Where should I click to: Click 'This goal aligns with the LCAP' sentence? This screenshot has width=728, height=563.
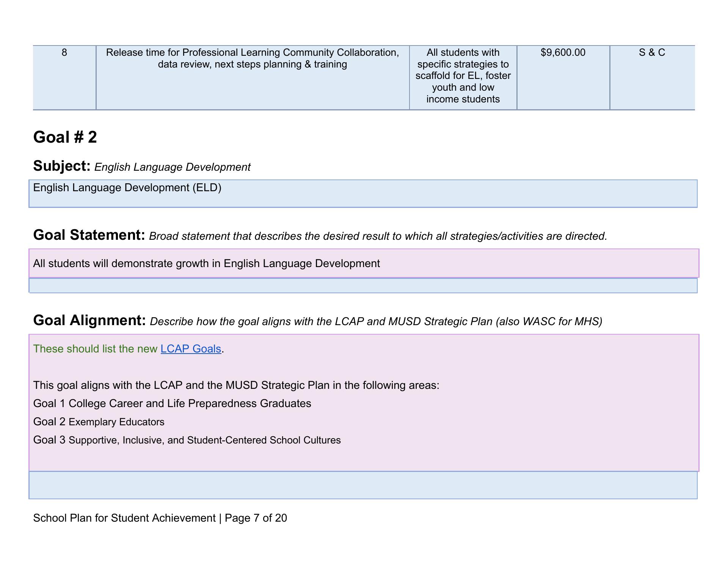tap(236, 385)
